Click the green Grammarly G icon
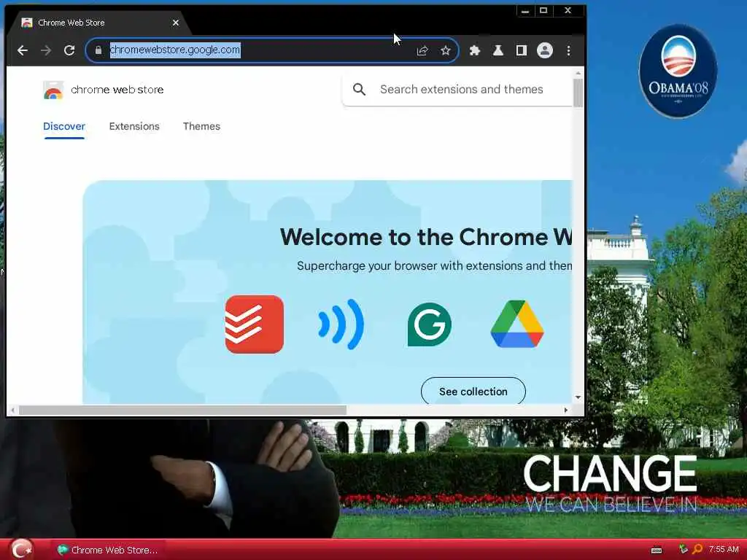This screenshot has width=747, height=560. coord(429,324)
